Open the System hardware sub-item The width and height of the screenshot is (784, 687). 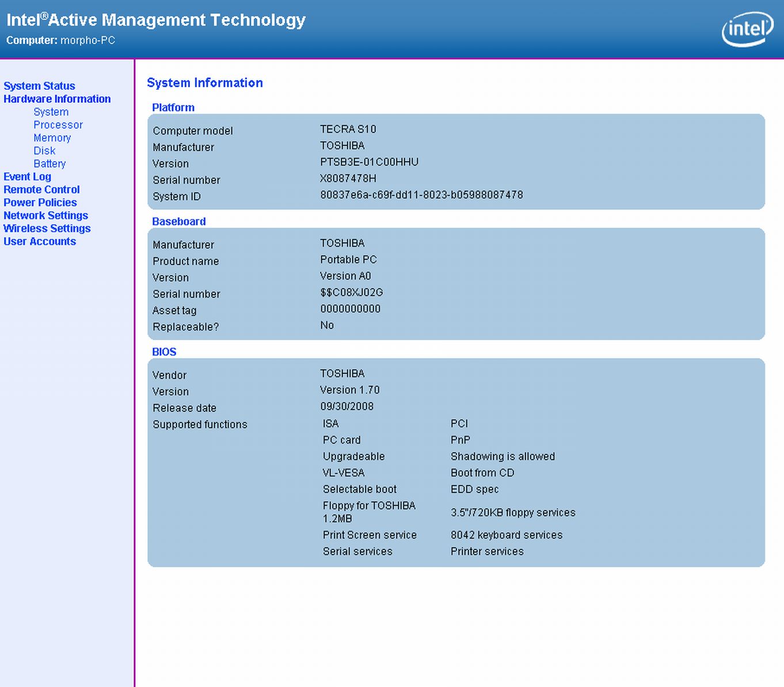[51, 112]
